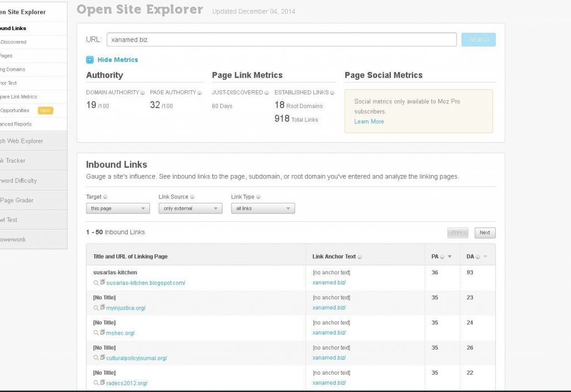
Task: Sort the table by PA column arrow
Action: click(450, 257)
